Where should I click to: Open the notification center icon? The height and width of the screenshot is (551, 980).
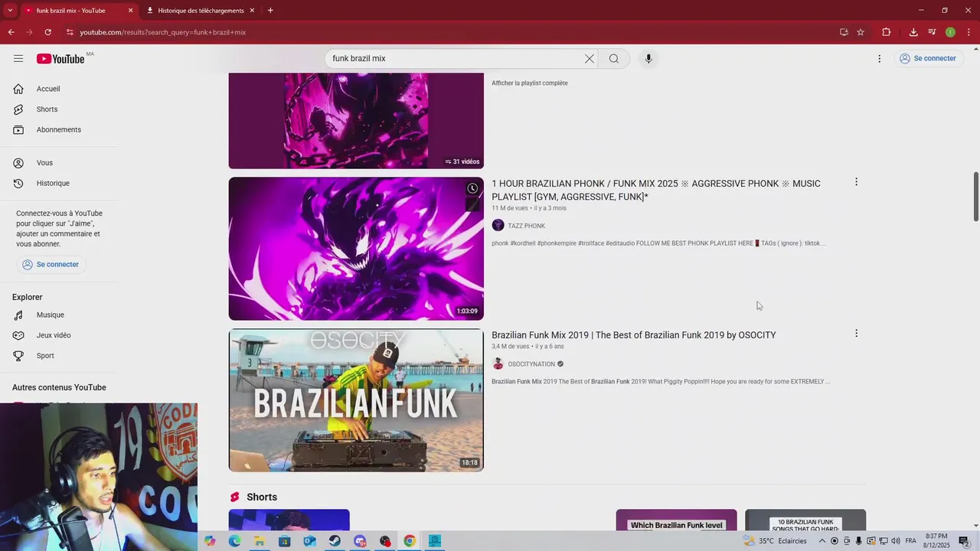point(965,541)
